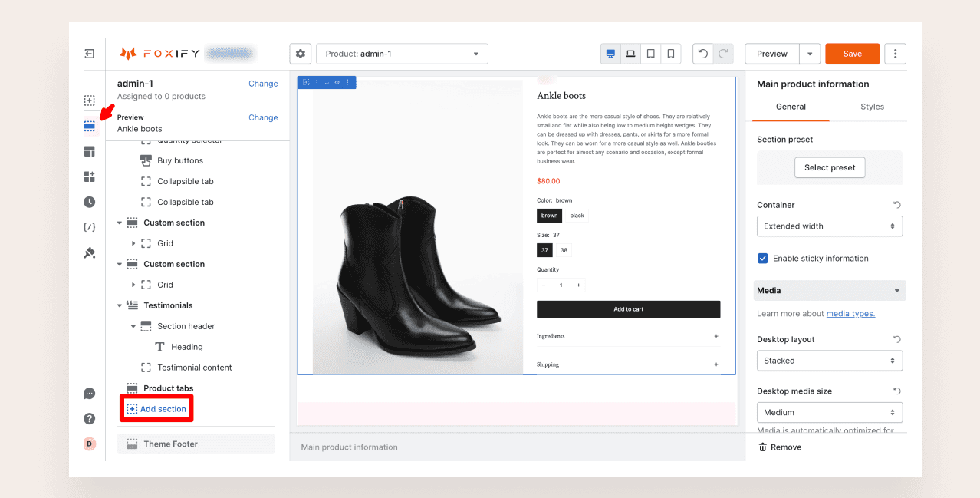Select size 38 option
Viewport: 980px width, 498px height.
[x=564, y=250]
